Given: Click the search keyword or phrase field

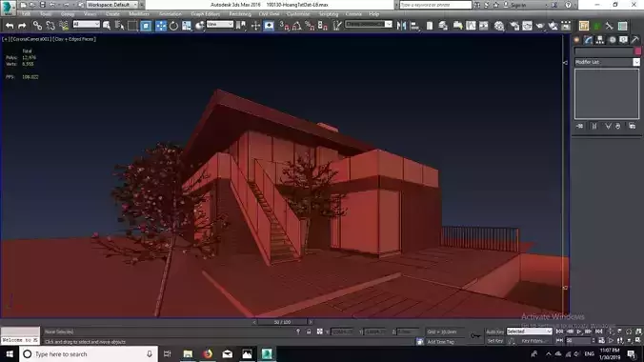Looking at the screenshot, I should tap(435, 5).
